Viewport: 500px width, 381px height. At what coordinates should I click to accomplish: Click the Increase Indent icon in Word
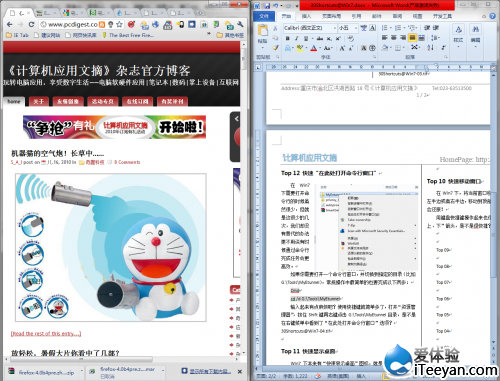pyautogui.click(x=436, y=28)
